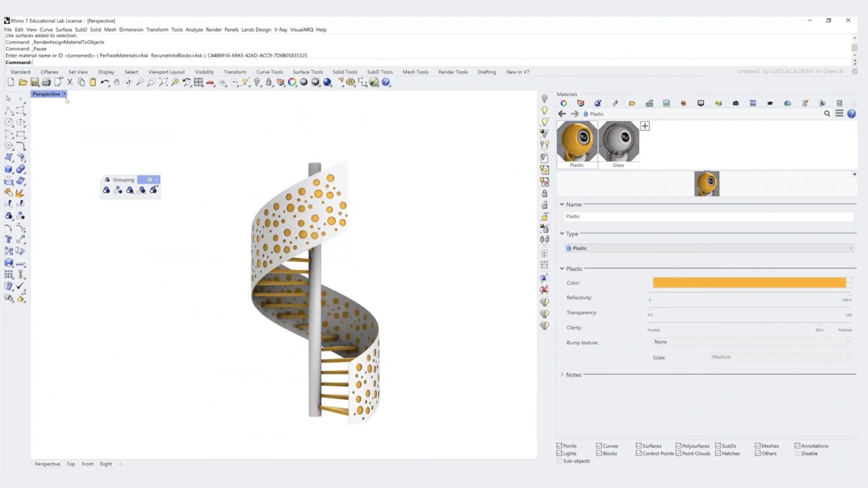Collapse the Name section
The height and width of the screenshot is (488, 868).
(x=562, y=204)
